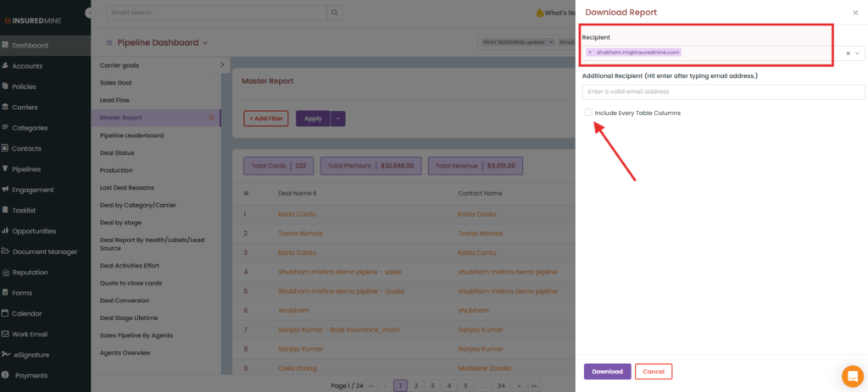
Task: Open the Deal Conversion report
Action: [x=125, y=301]
